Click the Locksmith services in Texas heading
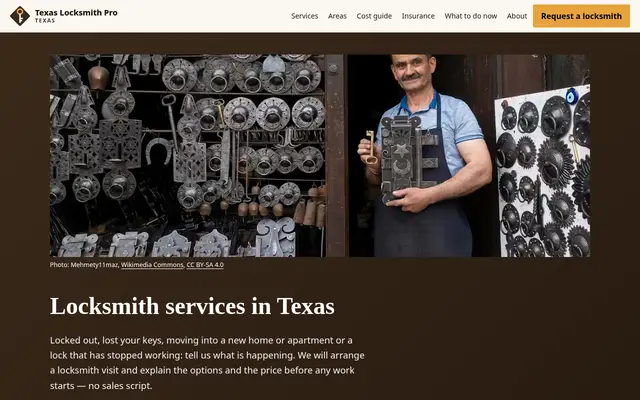The image size is (640, 400). [x=192, y=306]
